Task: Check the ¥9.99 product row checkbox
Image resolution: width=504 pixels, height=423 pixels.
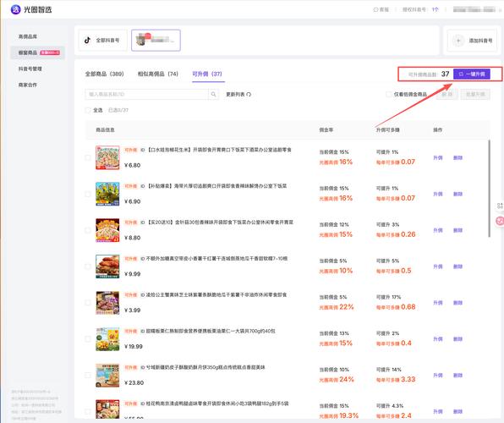Action: click(x=88, y=266)
